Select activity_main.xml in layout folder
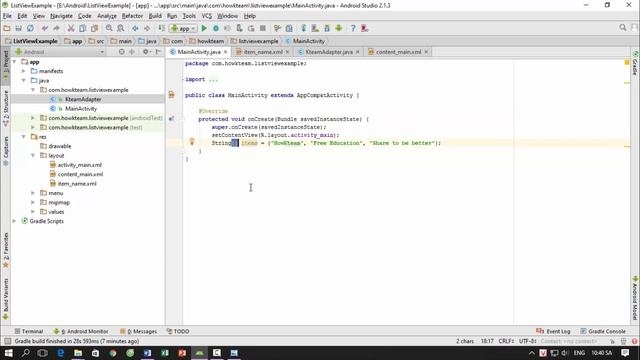 coord(80,165)
